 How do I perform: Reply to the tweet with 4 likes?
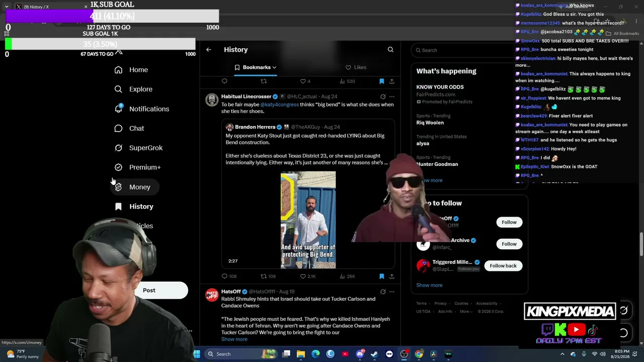point(224,81)
